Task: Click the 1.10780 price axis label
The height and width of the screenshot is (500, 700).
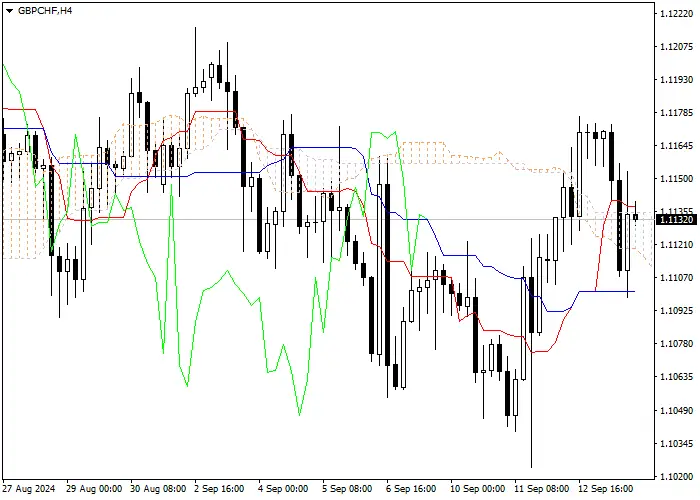Action: (676, 344)
